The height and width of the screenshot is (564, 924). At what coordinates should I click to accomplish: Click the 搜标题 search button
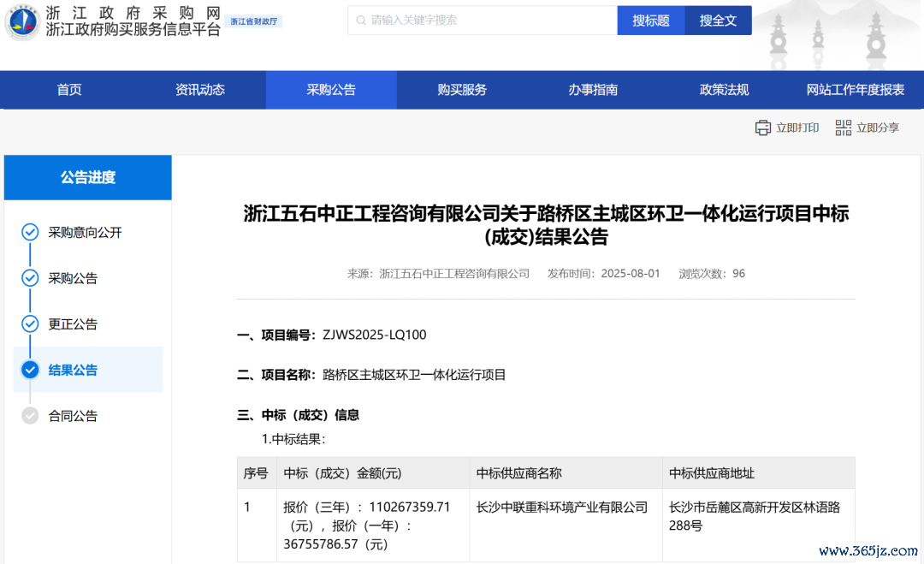tap(651, 21)
